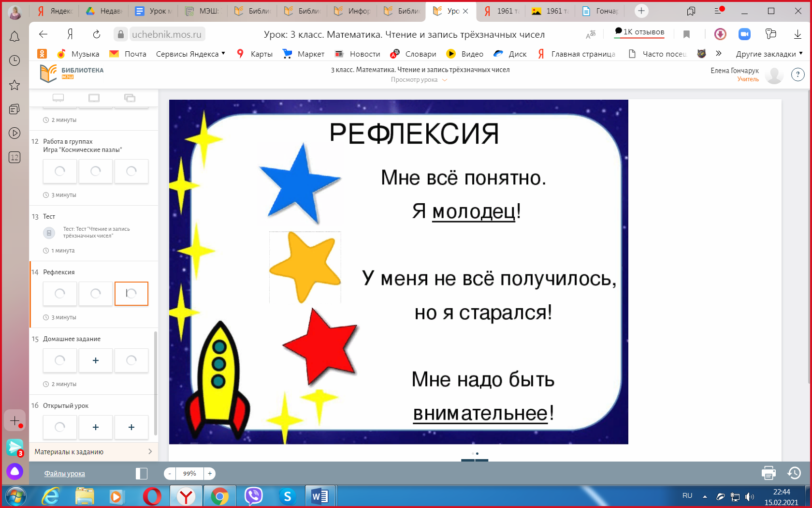Open messenger icon with badge 3
812x508 pixels.
14,447
